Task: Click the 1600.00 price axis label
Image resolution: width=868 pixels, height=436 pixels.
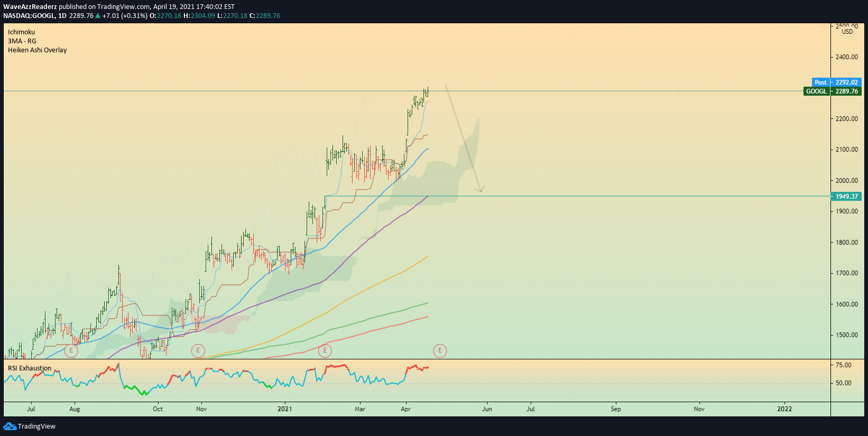Action: tap(847, 304)
